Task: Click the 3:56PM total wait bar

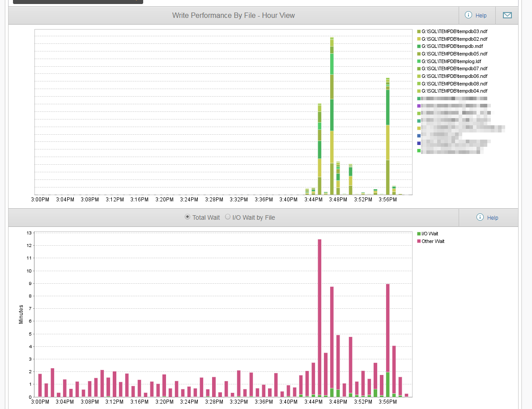Action: pyautogui.click(x=388, y=341)
